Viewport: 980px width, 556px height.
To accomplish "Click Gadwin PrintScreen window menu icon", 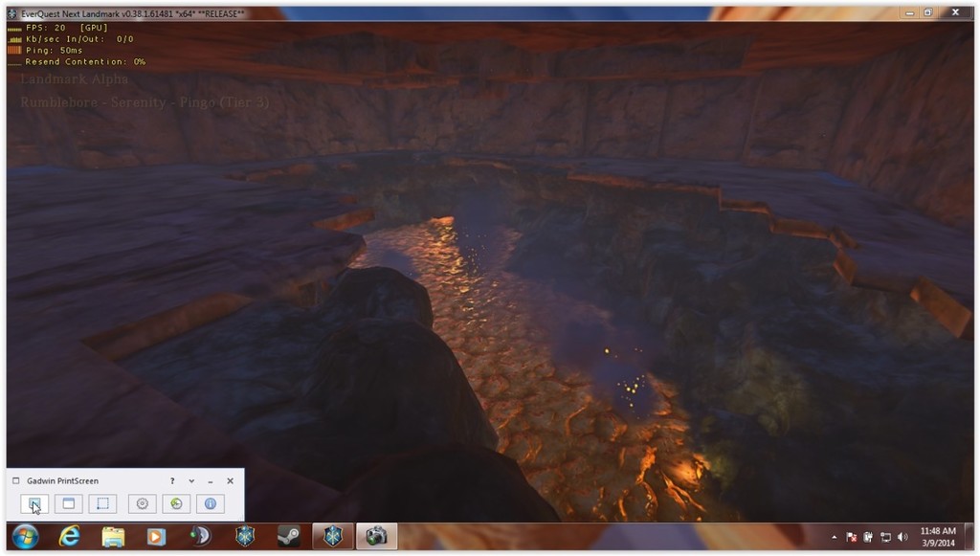I will coord(15,481).
